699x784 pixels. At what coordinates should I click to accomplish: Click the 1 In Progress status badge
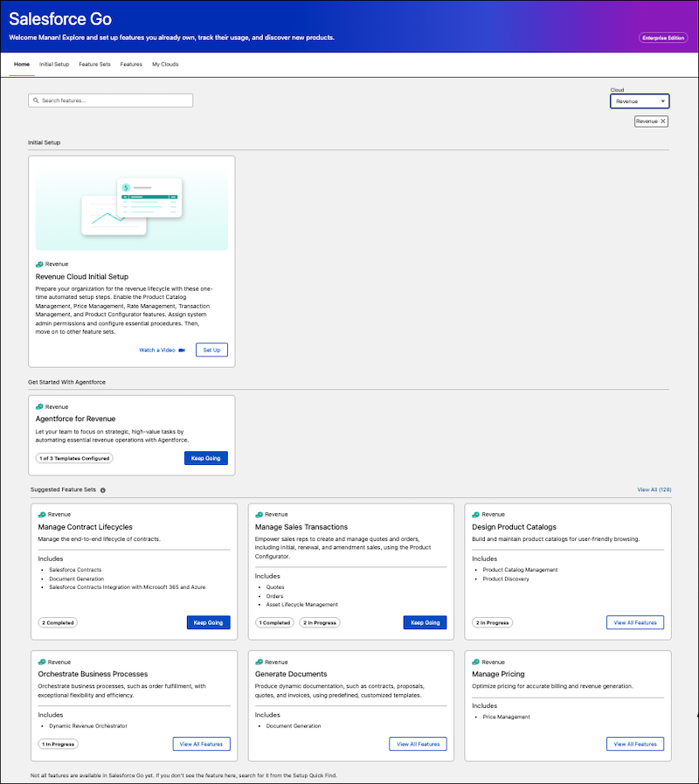(x=58, y=744)
